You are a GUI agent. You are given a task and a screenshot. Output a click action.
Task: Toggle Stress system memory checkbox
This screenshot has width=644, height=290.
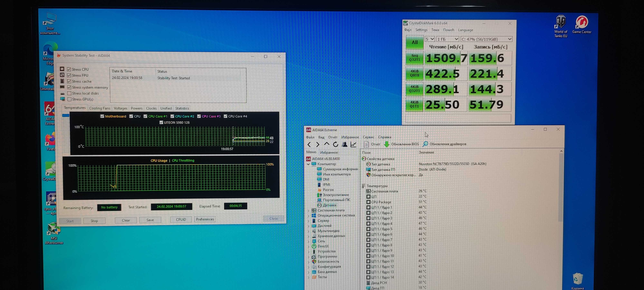coord(69,87)
